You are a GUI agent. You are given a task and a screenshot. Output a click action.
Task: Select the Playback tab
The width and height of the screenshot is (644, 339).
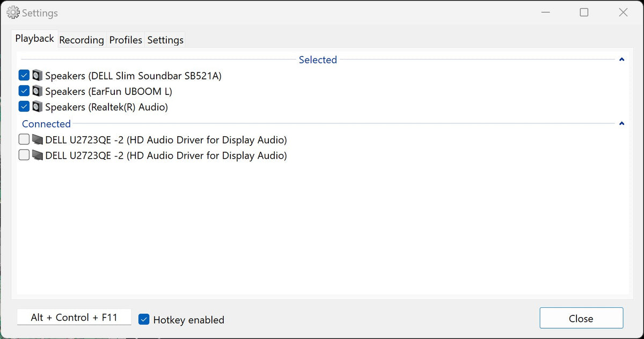[35, 39]
